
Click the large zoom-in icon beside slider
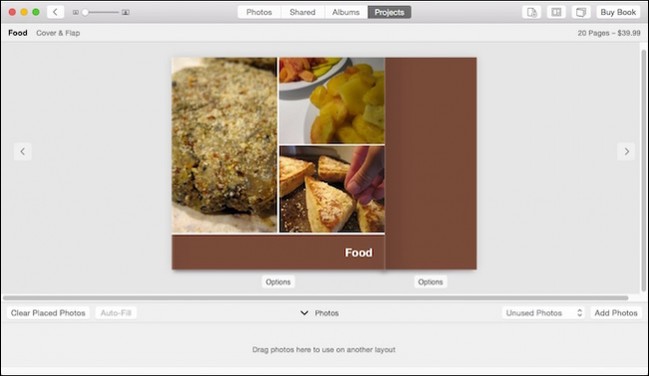(125, 12)
